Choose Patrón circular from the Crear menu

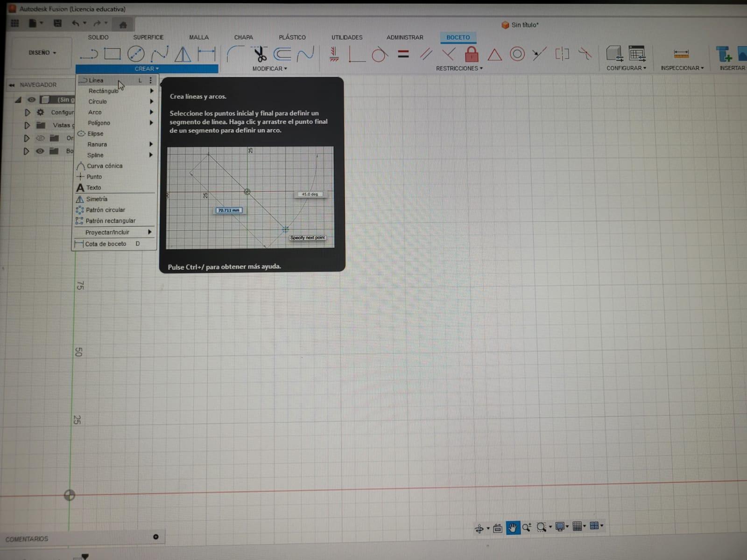tap(114, 210)
